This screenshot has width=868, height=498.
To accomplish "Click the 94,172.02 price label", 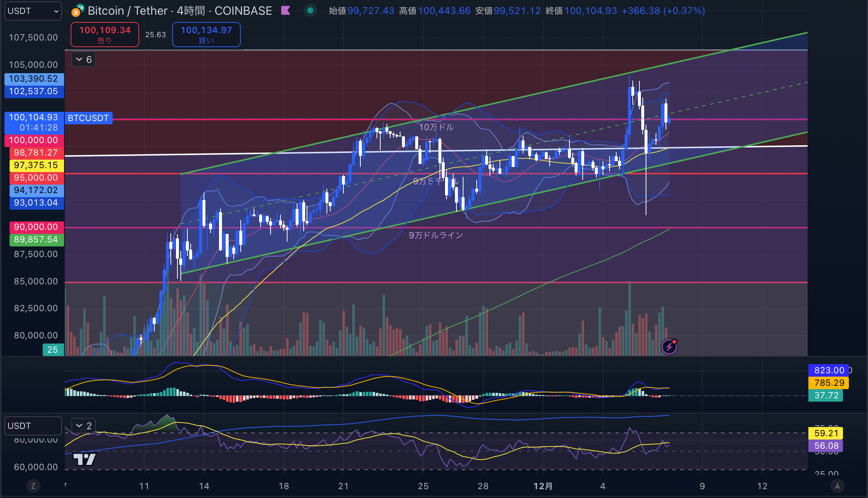I will (x=36, y=190).
